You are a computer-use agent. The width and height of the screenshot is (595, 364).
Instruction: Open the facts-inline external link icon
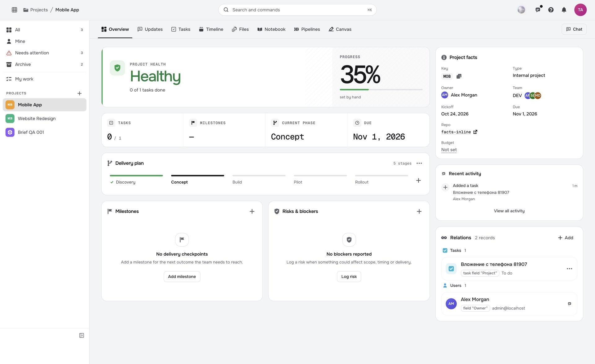[475, 132]
